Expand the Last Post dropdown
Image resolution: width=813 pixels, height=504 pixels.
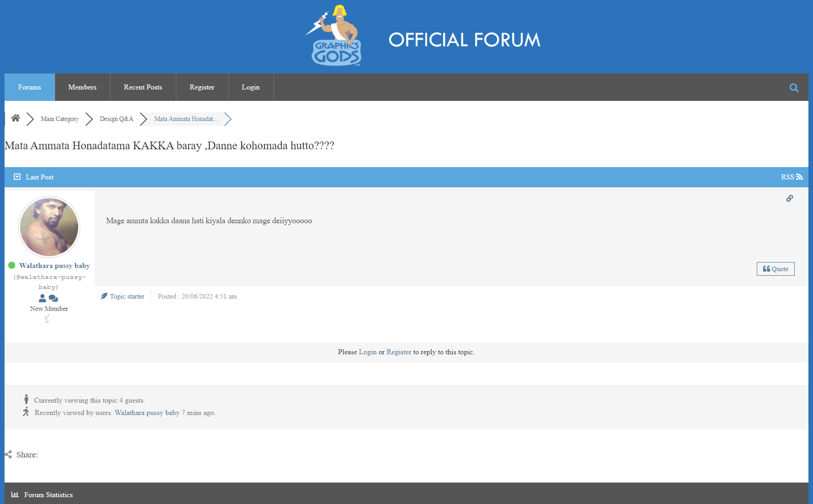[x=17, y=177]
